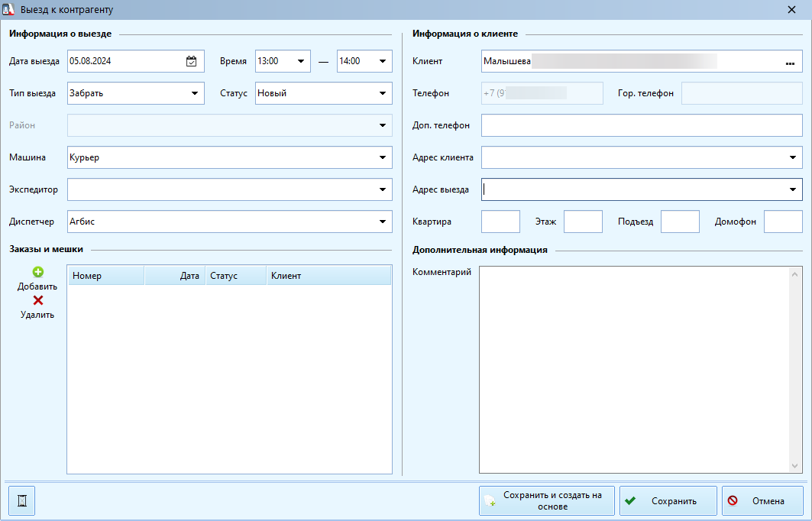Click the green checkmark Сохранить button
The width and height of the screenshot is (812, 521).
[668, 501]
